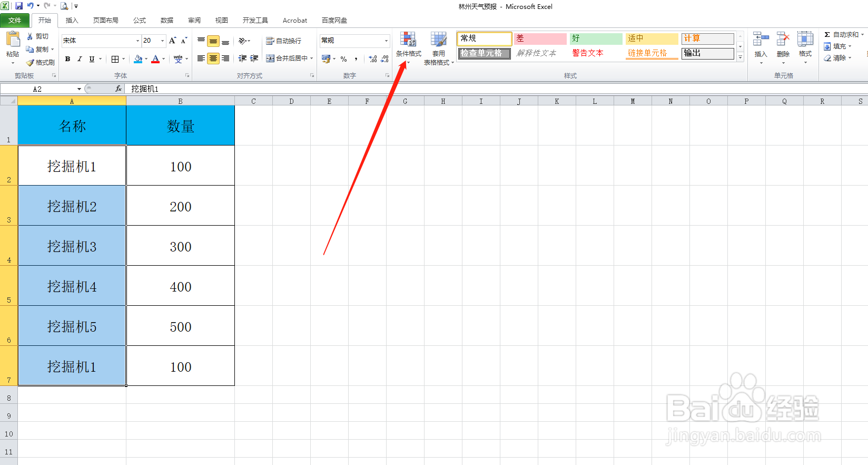
Task: Apply the 警告文本 (Warning Text) style
Action: (x=596, y=53)
